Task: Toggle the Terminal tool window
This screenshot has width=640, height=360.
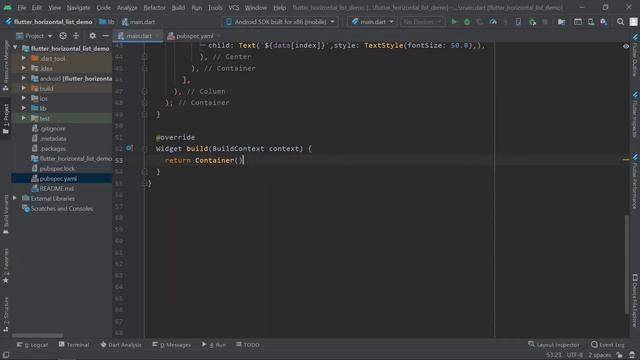Action: click(74, 345)
